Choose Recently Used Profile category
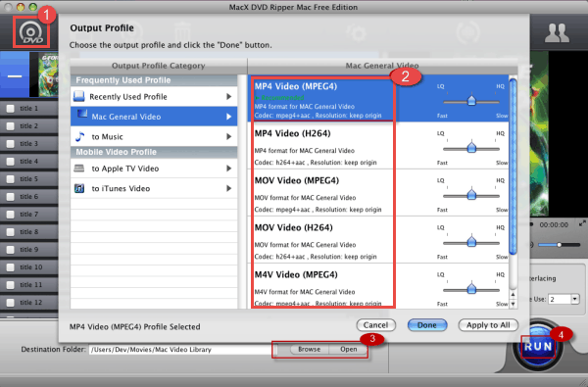Image resolution: width=588 pixels, height=387 pixels. click(154, 96)
